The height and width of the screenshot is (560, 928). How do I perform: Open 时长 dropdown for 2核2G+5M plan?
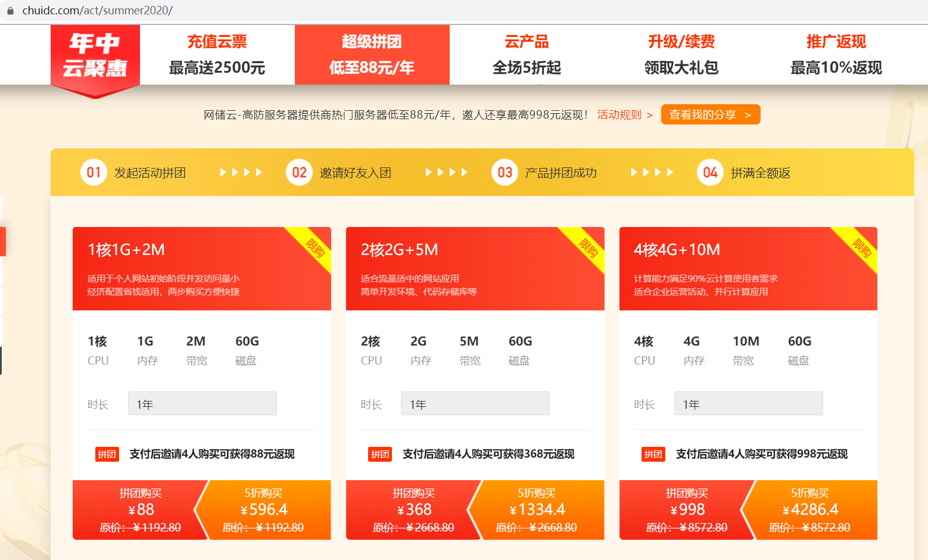point(475,404)
